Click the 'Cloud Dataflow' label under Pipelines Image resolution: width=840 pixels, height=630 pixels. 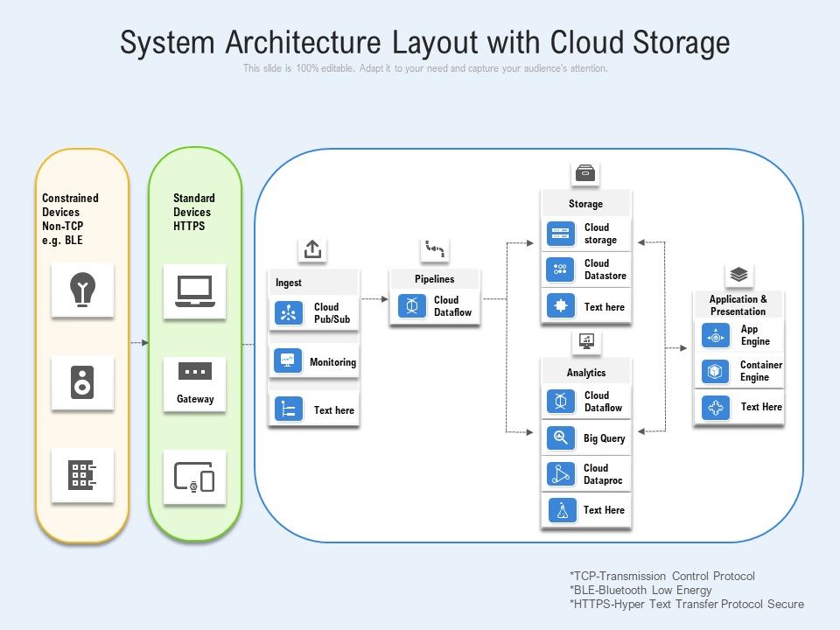(452, 306)
